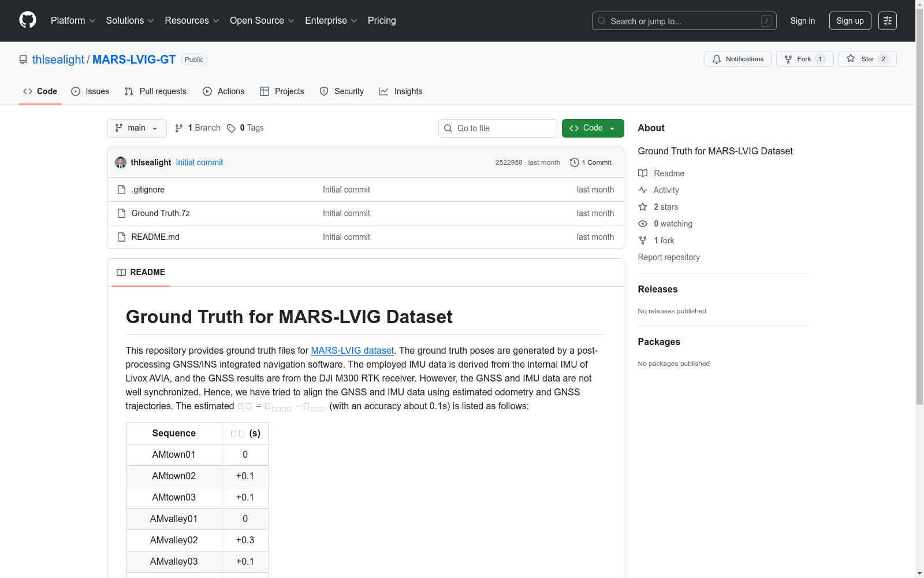Expand the Enterprise menu
Screen dimensions: 924x578
[x=331, y=21]
